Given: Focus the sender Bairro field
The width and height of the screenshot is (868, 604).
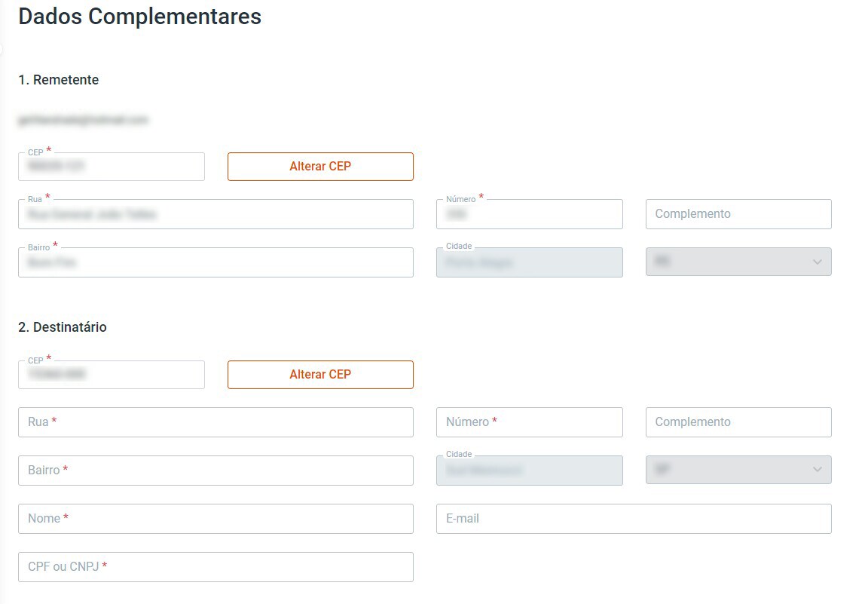Looking at the screenshot, I should coord(215,263).
